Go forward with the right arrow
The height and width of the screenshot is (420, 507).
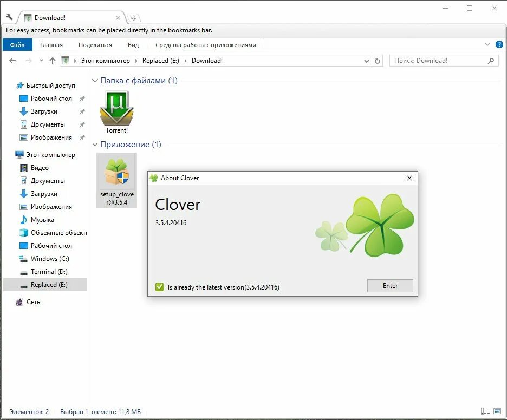(29, 61)
